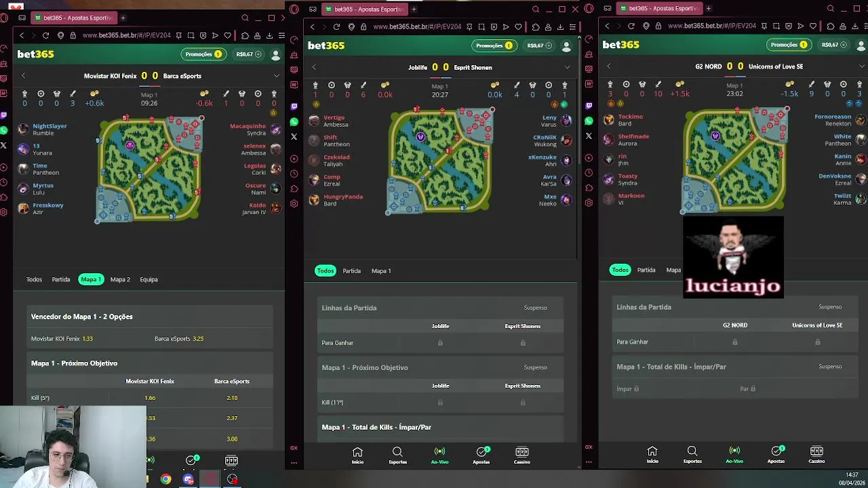Open Twitch in middle window sidebar
Viewport: 868px width, 488px height.
[x=294, y=106]
